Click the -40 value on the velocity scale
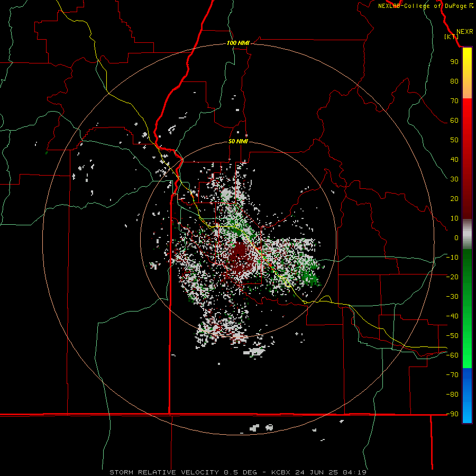Image resolution: width=476 pixels, height=476 pixels. click(x=452, y=316)
